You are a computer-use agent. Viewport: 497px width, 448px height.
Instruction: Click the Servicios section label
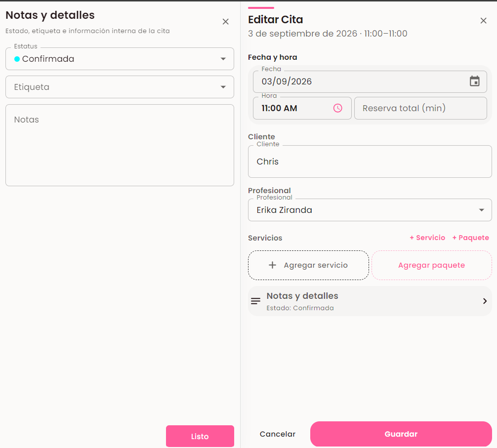tap(265, 238)
